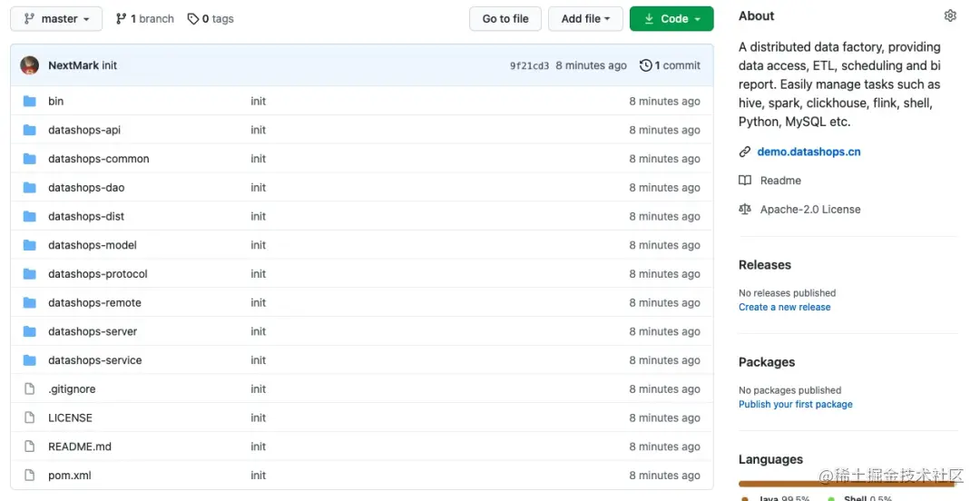The height and width of the screenshot is (501, 980).
Task: Click the license scale icon
Action: coord(744,209)
